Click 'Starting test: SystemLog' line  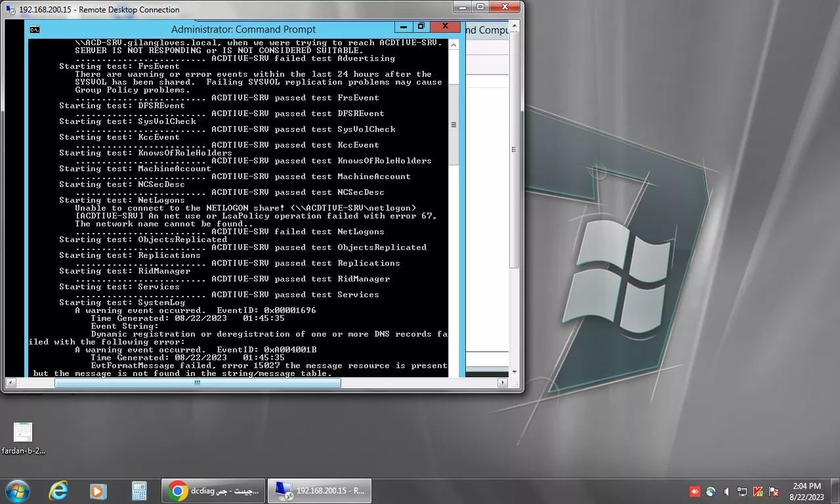click(x=122, y=303)
